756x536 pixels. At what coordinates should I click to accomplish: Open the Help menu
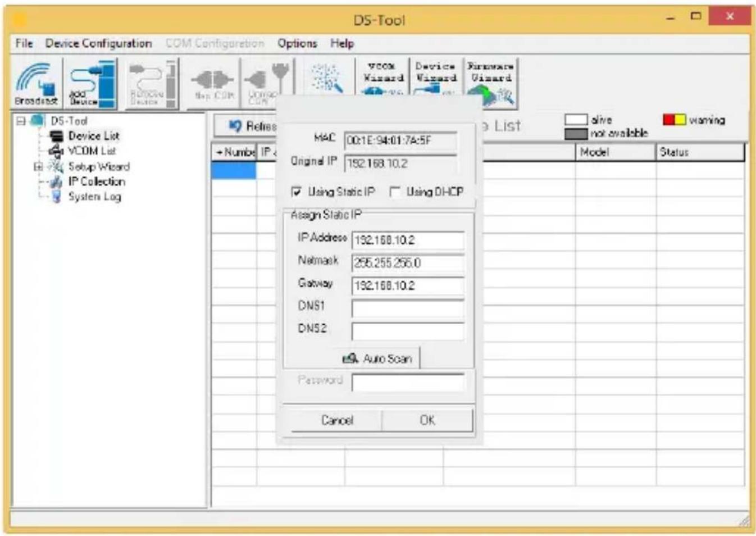pyautogui.click(x=342, y=43)
